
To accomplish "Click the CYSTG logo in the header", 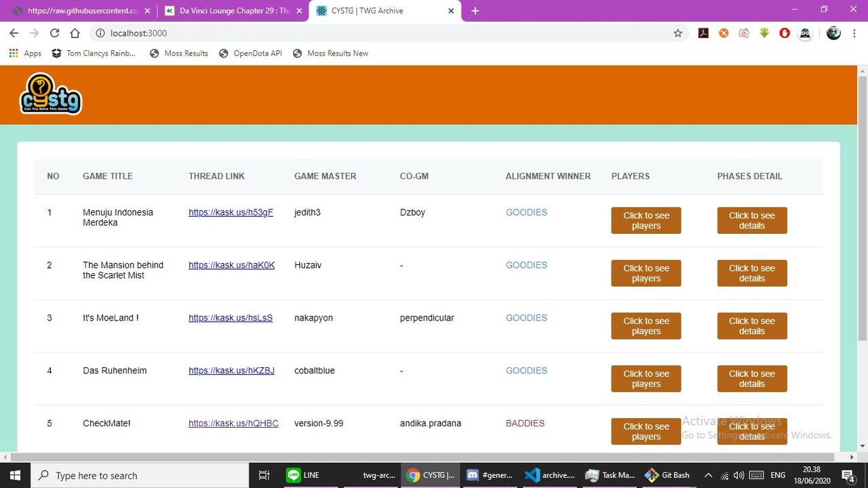I will 51,94.
